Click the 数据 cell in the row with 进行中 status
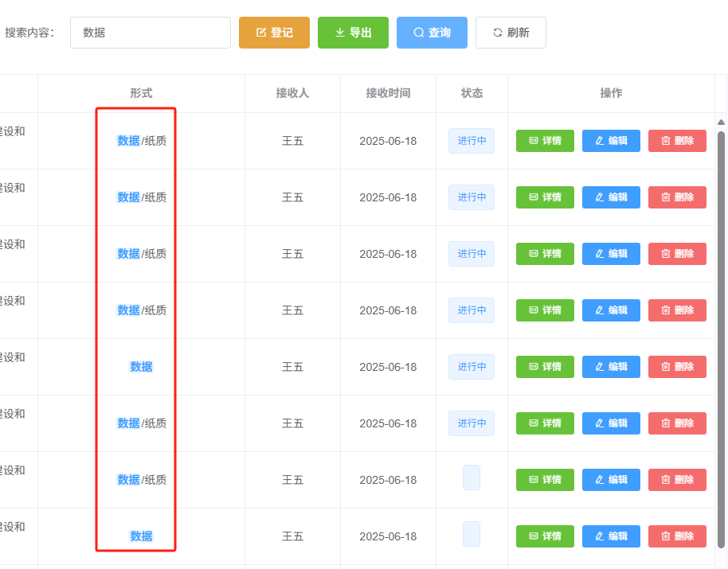 tap(141, 367)
